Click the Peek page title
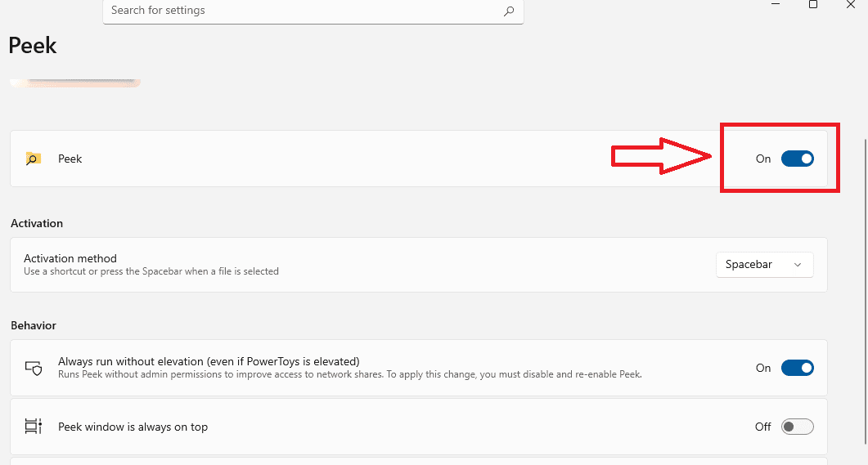 [x=32, y=45]
